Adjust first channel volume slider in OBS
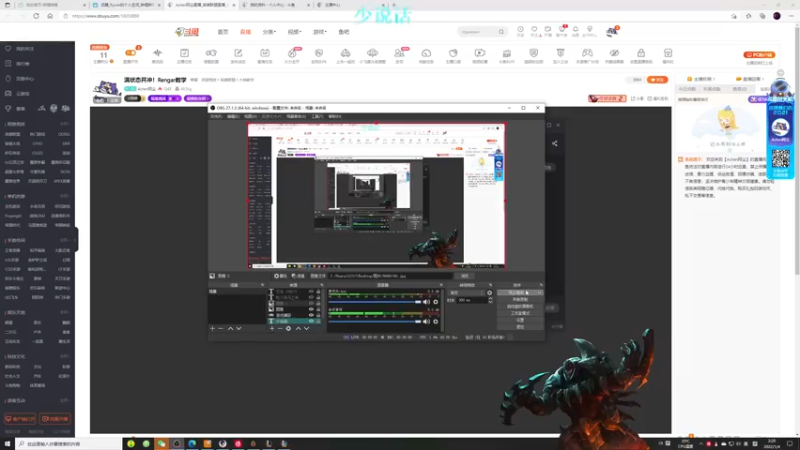Viewport: 800px width, 450px height. click(375, 302)
